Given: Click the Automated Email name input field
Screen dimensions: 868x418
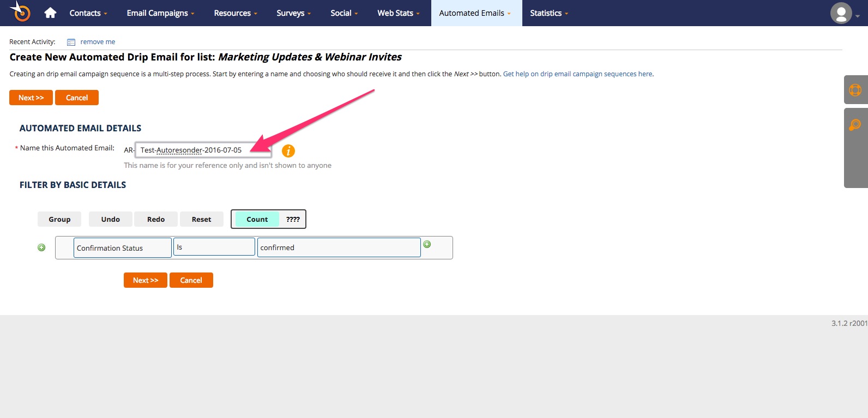Looking at the screenshot, I should pyautogui.click(x=203, y=150).
